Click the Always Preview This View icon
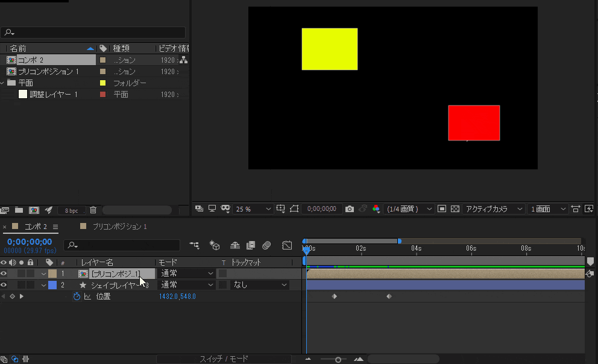Image resolution: width=598 pixels, height=364 pixels. pos(199,209)
